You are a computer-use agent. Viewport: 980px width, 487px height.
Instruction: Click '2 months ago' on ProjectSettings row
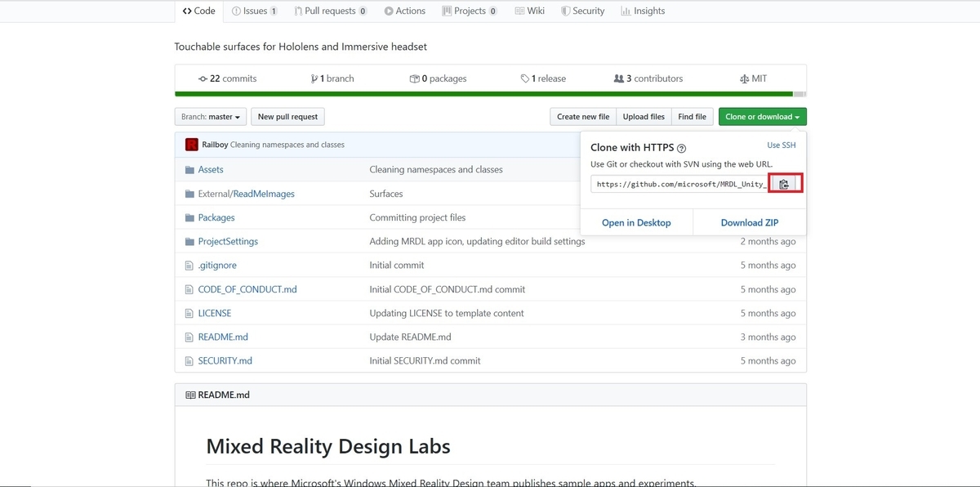coord(768,242)
